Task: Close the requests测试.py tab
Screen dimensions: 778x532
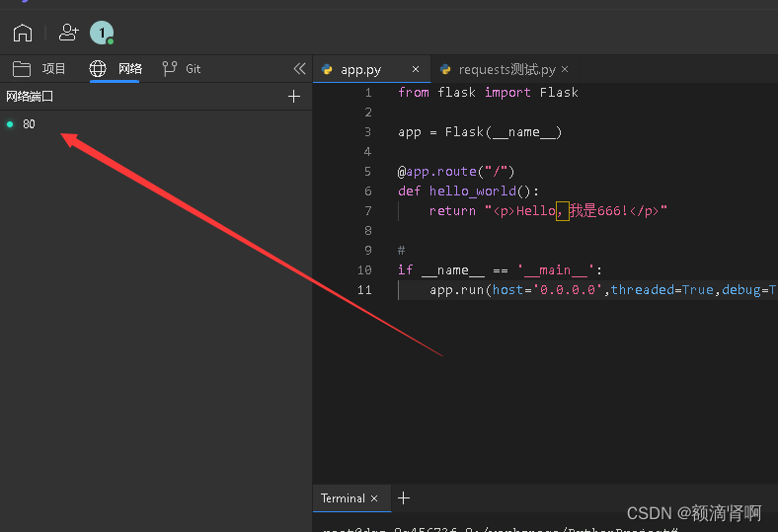Action: click(x=565, y=69)
